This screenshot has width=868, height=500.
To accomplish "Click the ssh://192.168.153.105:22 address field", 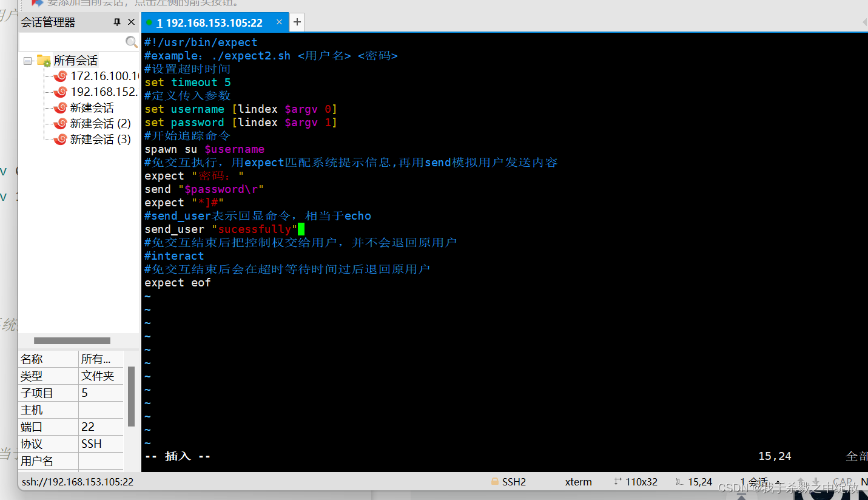I will click(73, 481).
